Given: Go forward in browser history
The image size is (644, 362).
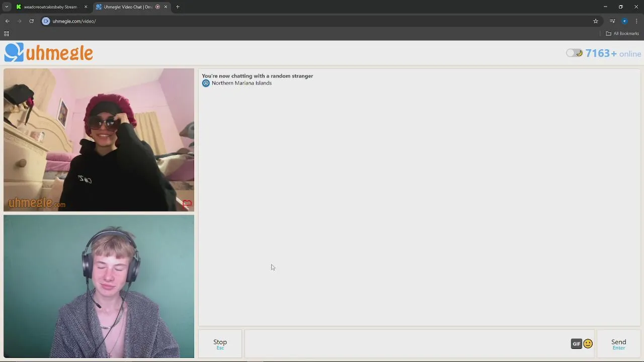Looking at the screenshot, I should [x=19, y=21].
